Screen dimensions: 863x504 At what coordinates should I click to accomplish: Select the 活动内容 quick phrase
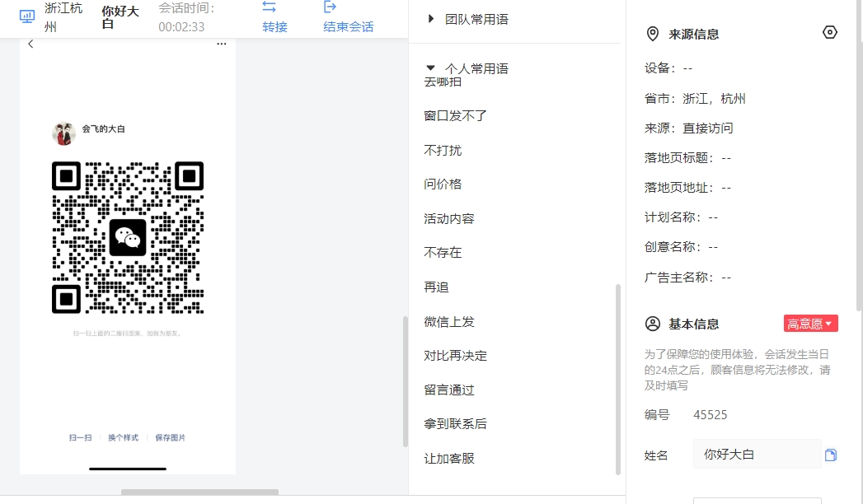pos(449,219)
